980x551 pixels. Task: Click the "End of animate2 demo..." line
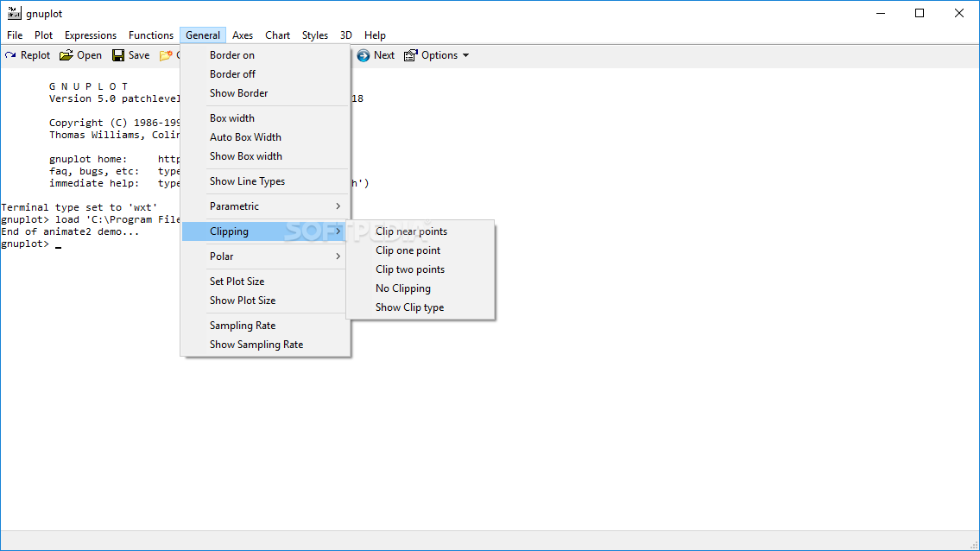(70, 232)
